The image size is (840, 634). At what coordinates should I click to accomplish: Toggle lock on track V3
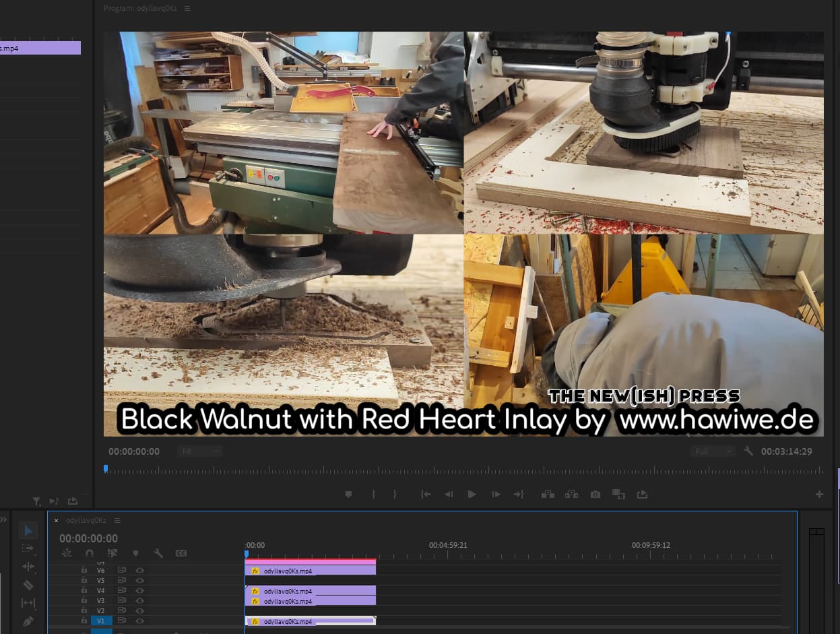(84, 601)
